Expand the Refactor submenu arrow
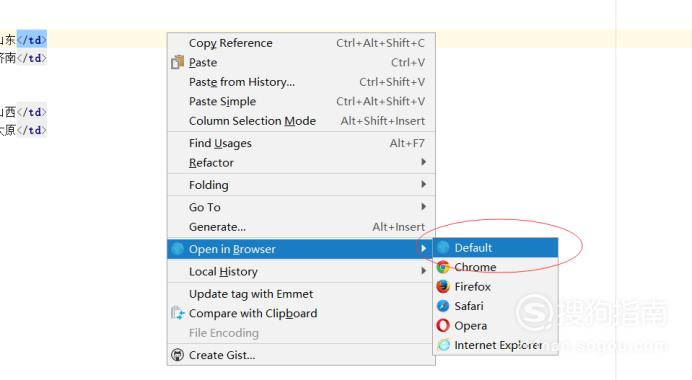Image resolution: width=692 pixels, height=380 pixels. point(424,162)
